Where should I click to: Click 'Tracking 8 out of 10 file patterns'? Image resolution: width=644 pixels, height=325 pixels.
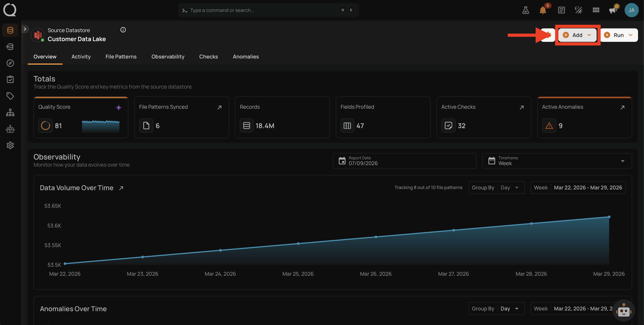(428, 188)
